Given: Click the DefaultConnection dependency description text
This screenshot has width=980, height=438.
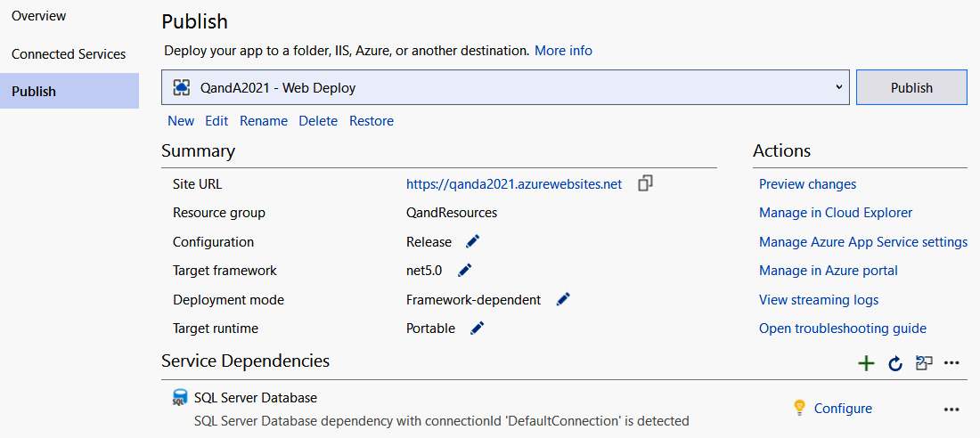Looking at the screenshot, I should (441, 421).
